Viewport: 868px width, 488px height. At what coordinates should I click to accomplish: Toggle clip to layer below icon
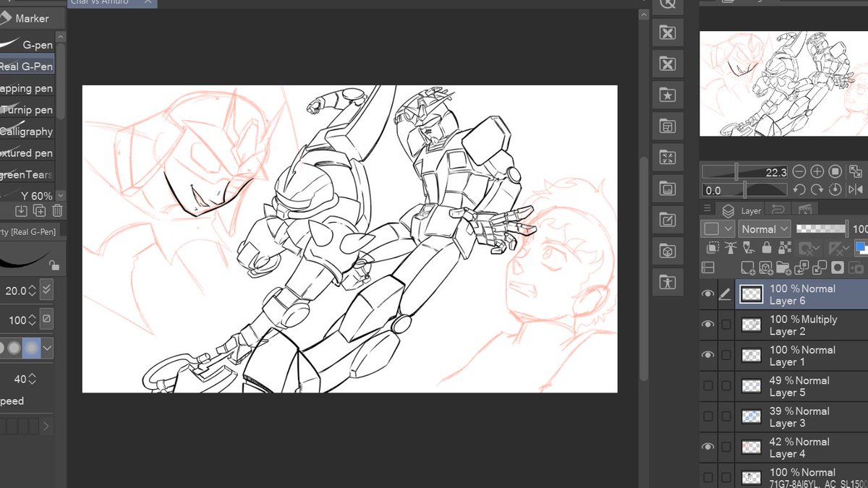point(712,248)
